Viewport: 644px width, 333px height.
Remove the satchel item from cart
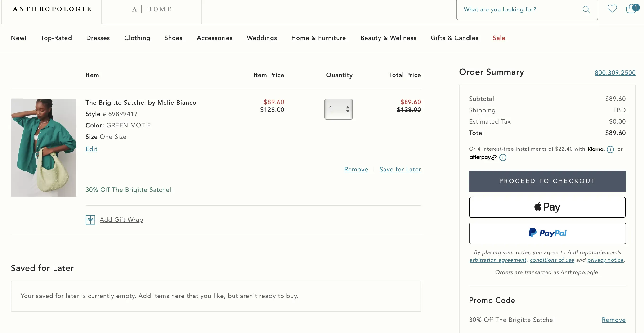[356, 169]
